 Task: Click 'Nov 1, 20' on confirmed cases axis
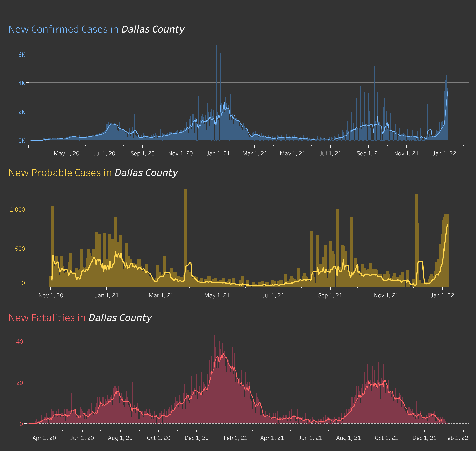point(180,153)
